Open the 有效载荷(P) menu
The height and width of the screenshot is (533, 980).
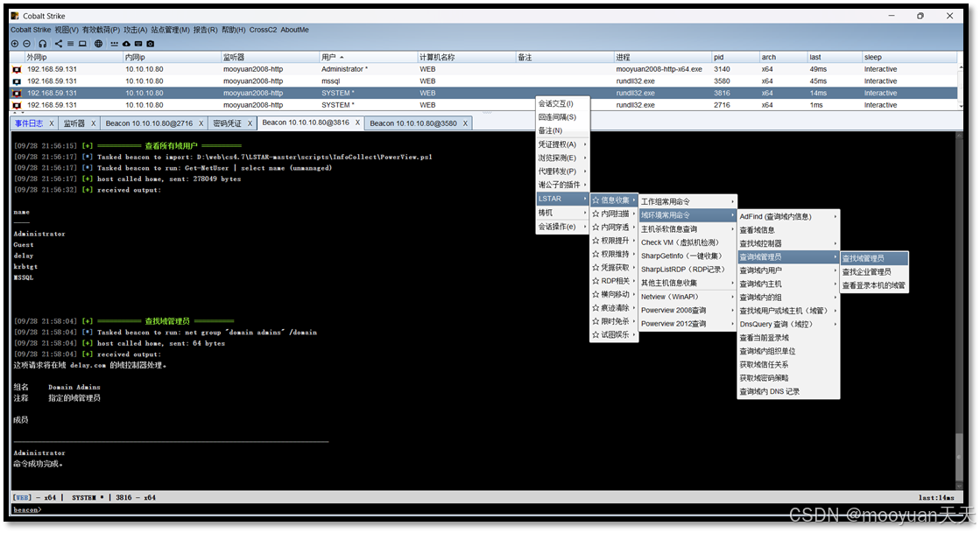(x=101, y=30)
